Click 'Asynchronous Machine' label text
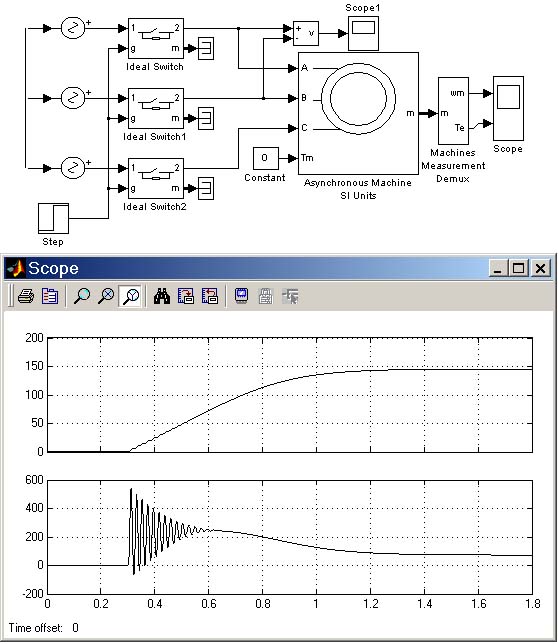This screenshot has width=558, height=644. point(358,183)
